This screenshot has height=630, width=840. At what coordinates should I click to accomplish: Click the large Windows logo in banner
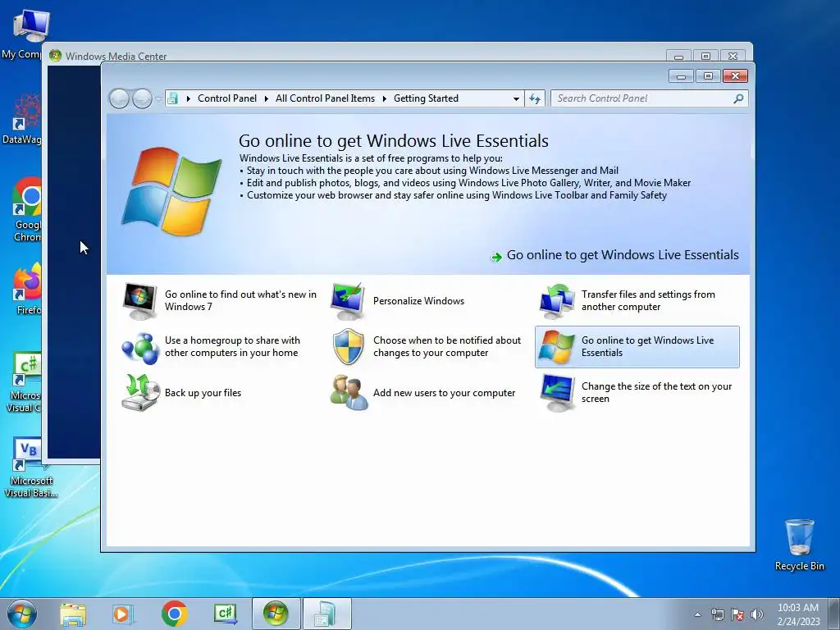tap(171, 191)
